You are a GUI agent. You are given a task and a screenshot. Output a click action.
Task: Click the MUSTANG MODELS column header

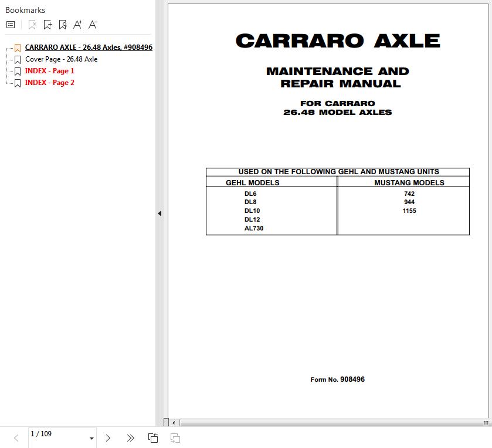point(409,182)
